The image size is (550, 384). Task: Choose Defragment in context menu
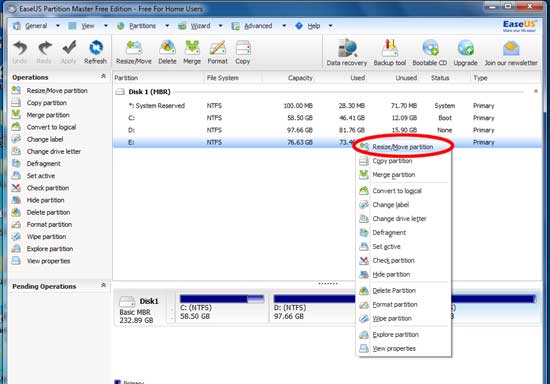click(x=403, y=233)
